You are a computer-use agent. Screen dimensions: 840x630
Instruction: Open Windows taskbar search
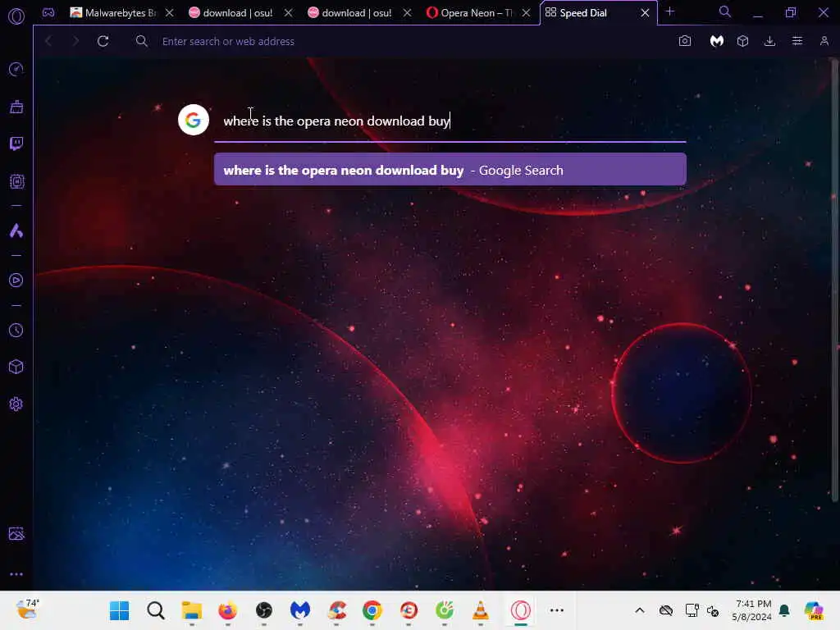(x=155, y=610)
